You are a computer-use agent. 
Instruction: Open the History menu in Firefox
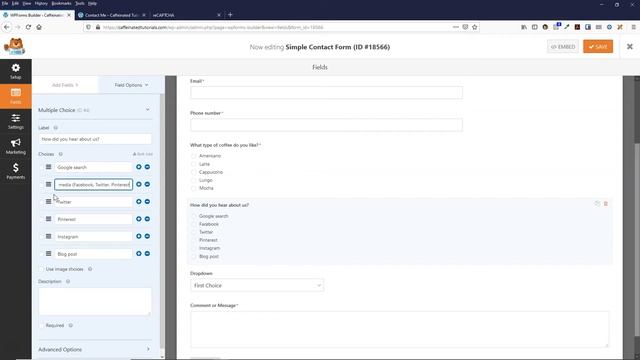point(41,3)
